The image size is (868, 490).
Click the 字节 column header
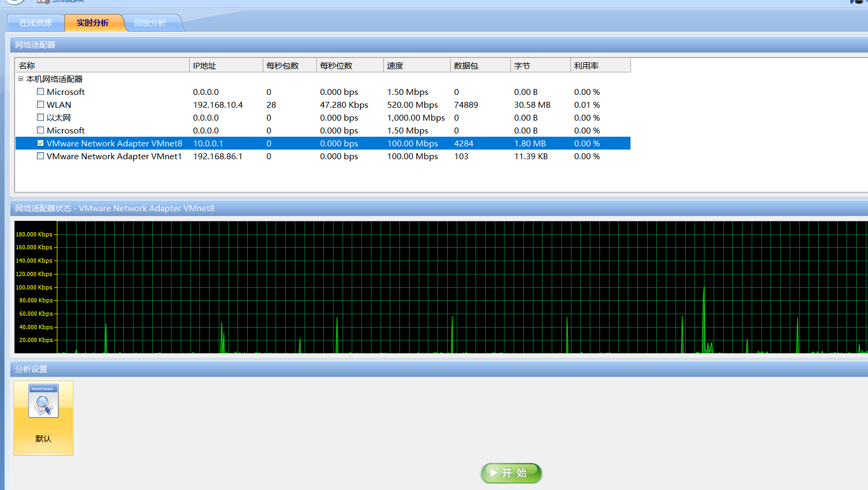(540, 65)
